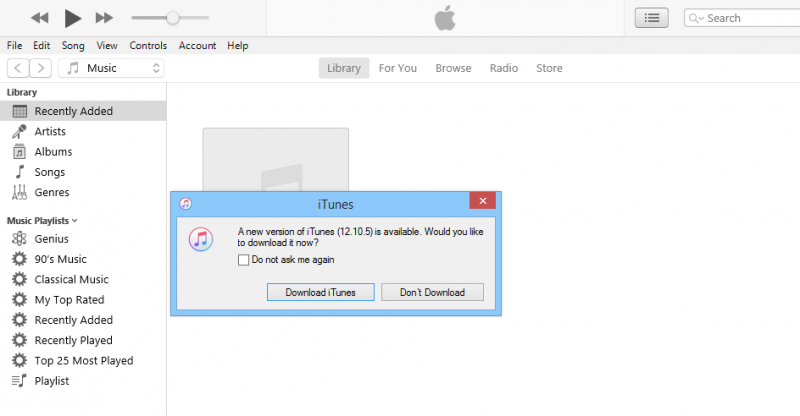Select Albums in the sidebar
This screenshot has width=800, height=416.
click(x=53, y=152)
